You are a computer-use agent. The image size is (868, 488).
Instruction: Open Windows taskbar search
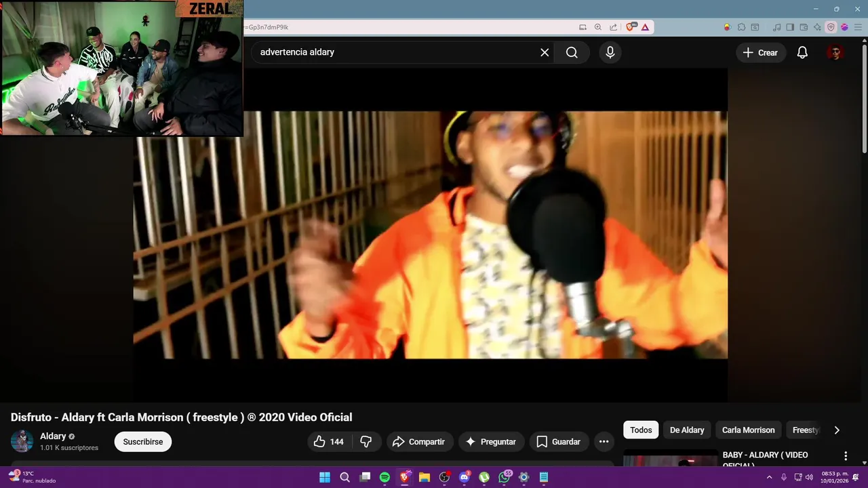(x=344, y=477)
